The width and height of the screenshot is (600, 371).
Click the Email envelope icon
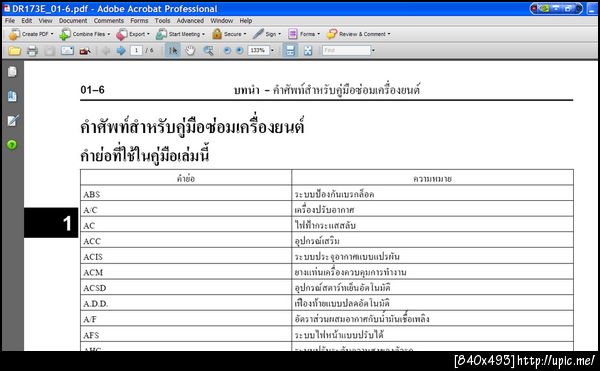[67, 50]
